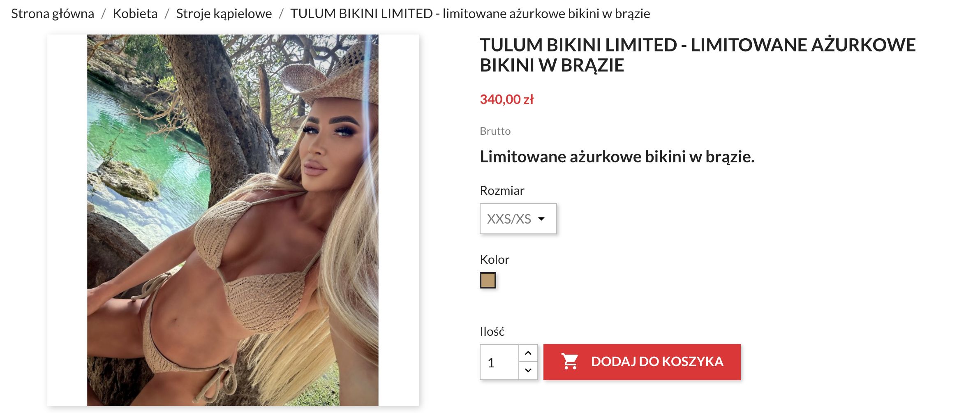Click the TULUM BIKINI LIMITED breadcrumb item
Viewport: 980px width, 413px height.
(x=470, y=14)
